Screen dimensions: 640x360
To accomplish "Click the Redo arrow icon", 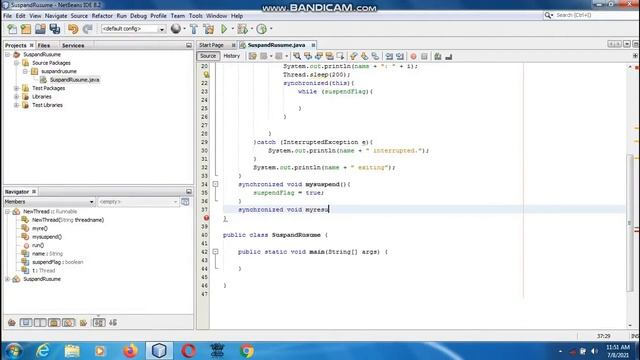I will [x=87, y=29].
